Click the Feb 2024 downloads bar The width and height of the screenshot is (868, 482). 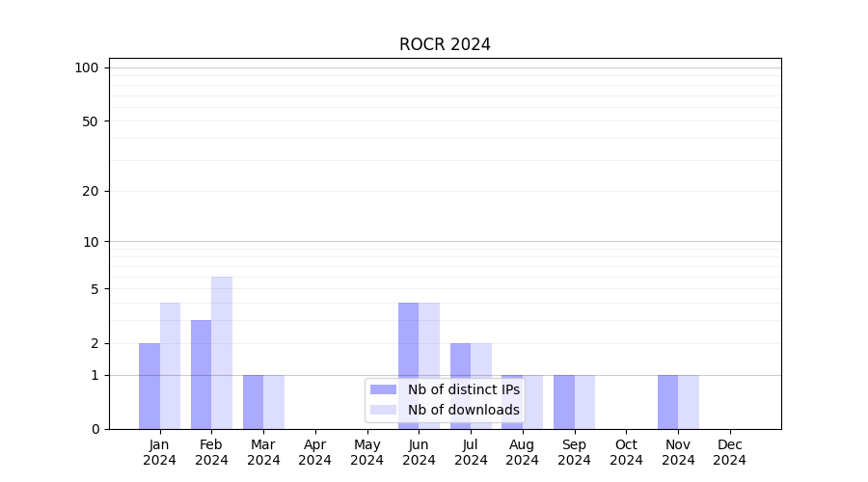tap(222, 353)
